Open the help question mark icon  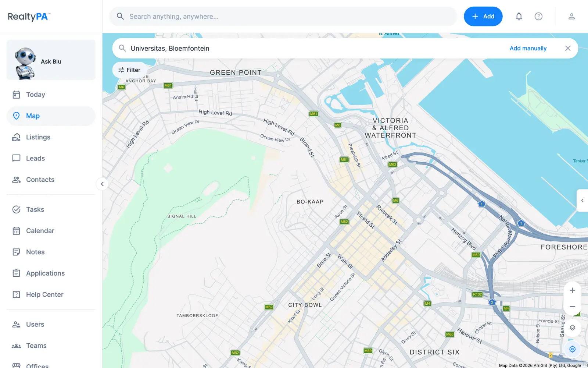(x=538, y=16)
